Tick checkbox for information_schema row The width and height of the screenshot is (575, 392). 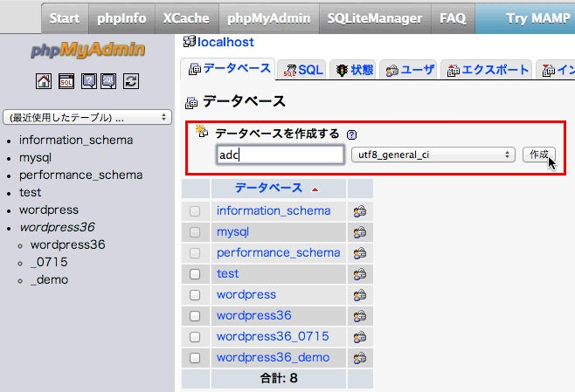coord(195,211)
